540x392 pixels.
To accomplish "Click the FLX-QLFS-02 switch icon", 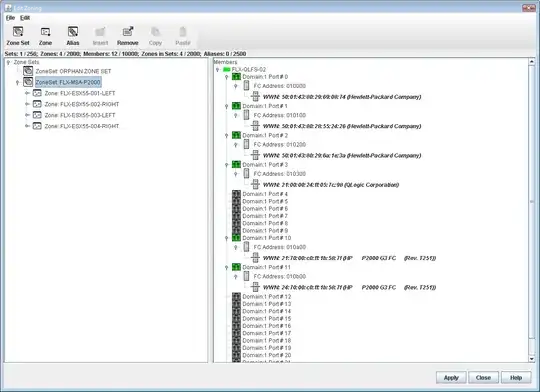I will tap(226, 69).
